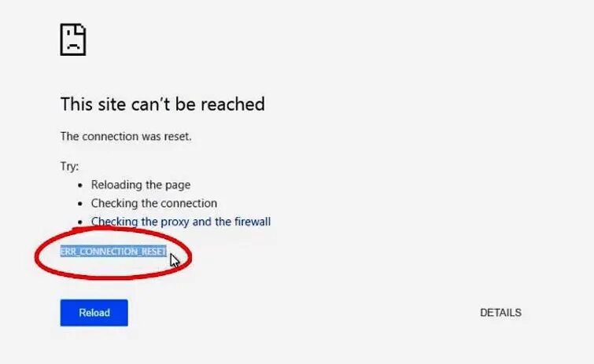Click the "This site can't be reached" heading

163,104
